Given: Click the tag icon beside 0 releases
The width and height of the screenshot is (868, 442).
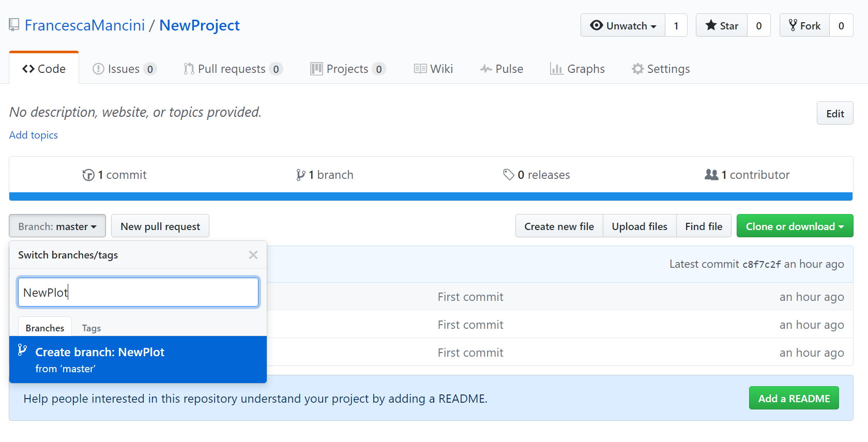Looking at the screenshot, I should tap(509, 175).
